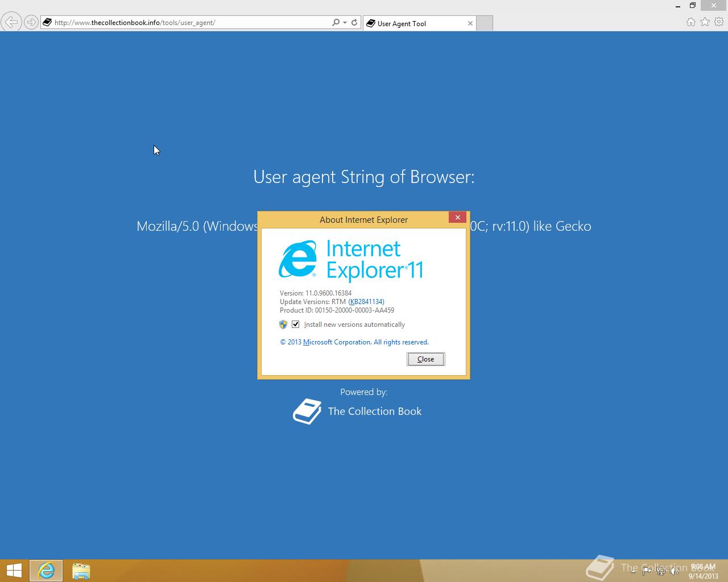The height and width of the screenshot is (582, 728).
Task: Click the Internet Explorer 11 logo
Action: [x=351, y=260]
